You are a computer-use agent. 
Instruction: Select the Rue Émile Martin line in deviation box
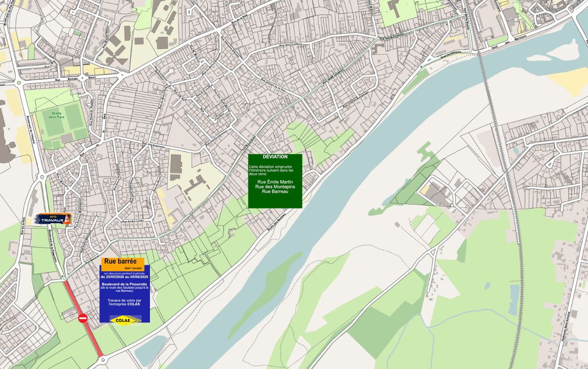pyautogui.click(x=275, y=182)
